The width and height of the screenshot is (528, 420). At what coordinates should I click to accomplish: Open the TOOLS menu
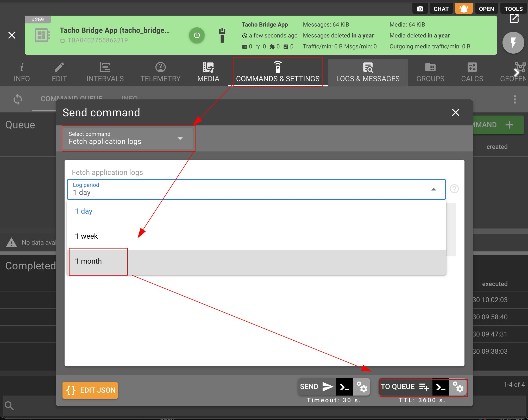click(x=513, y=9)
